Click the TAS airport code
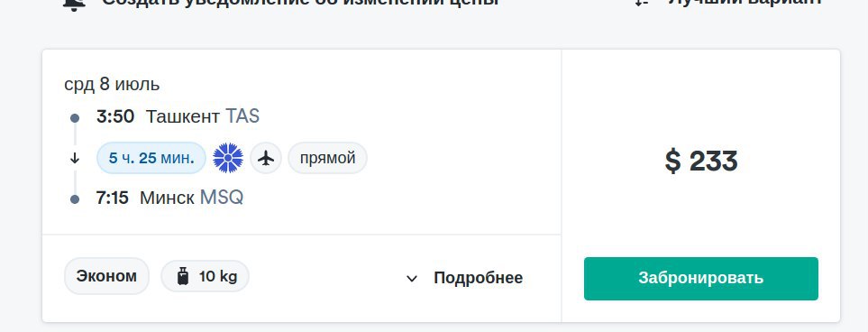868x332 pixels. coord(242,116)
